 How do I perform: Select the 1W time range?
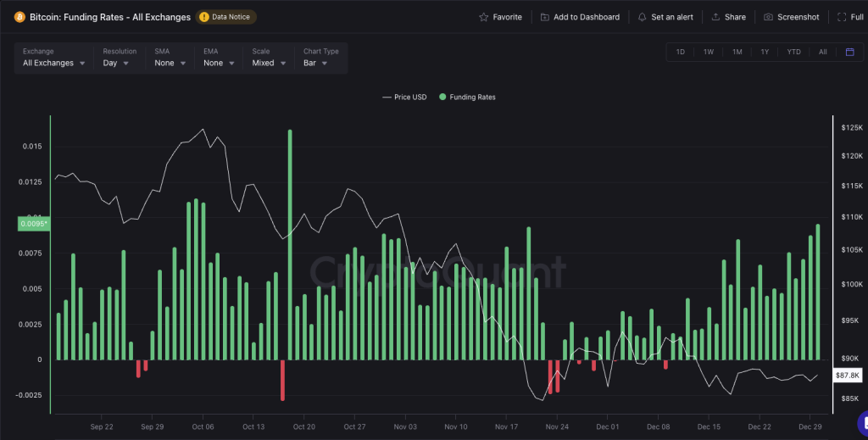click(x=708, y=52)
